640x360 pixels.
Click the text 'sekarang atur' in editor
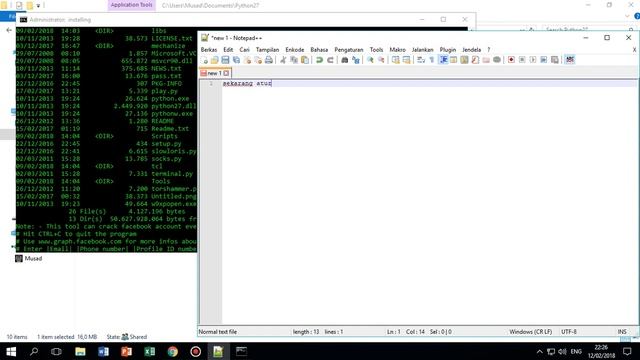[x=247, y=83]
